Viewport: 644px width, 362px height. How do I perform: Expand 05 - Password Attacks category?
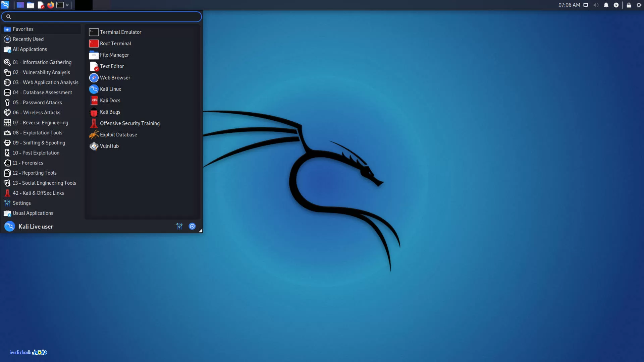click(x=37, y=102)
